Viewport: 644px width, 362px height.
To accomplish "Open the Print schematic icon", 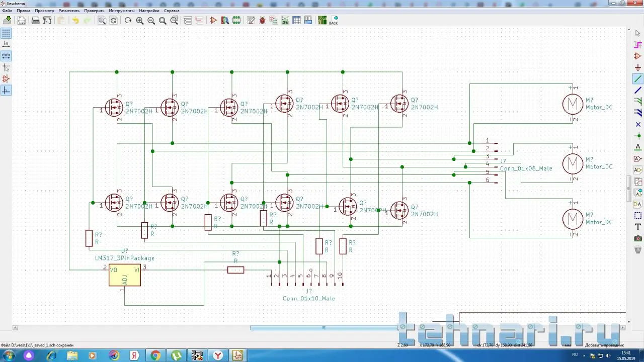I will [x=36, y=21].
